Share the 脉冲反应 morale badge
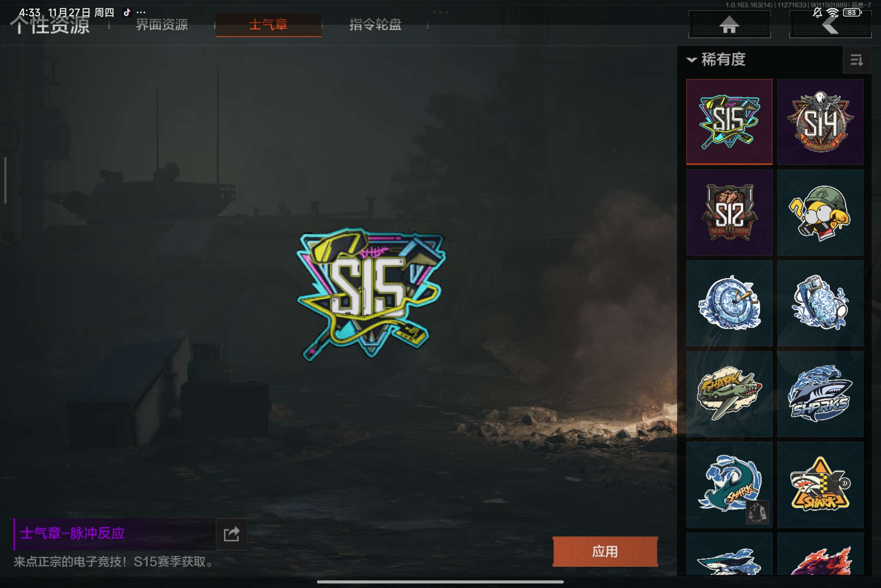 232,534
